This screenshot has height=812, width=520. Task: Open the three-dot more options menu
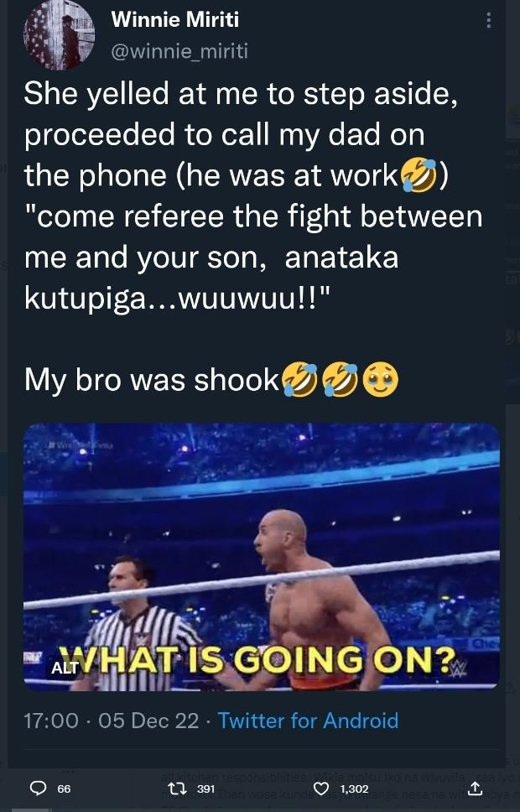click(x=488, y=21)
